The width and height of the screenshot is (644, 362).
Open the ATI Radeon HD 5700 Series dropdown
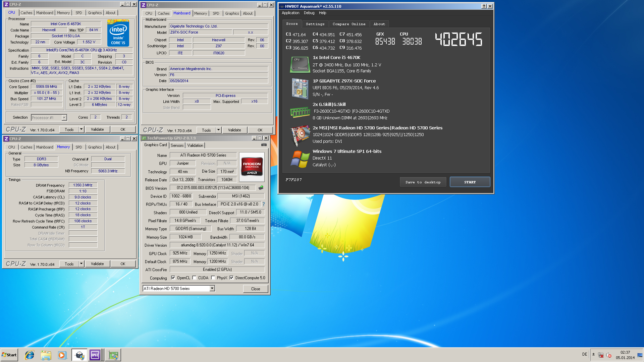[212, 289]
